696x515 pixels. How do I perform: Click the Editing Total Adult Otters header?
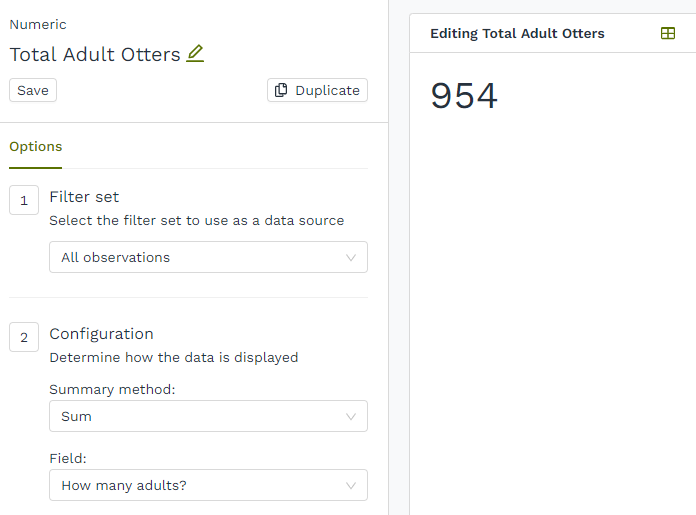517,33
